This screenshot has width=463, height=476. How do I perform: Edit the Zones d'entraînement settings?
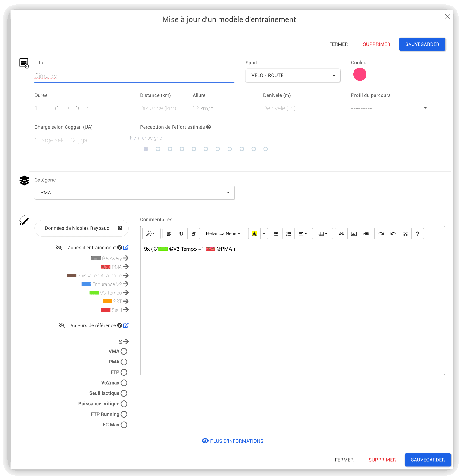[126, 247]
